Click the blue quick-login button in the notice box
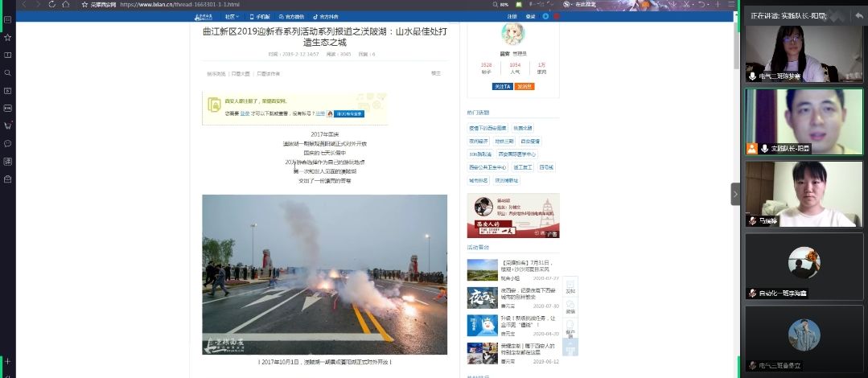Image resolution: width=868 pixels, height=378 pixels. 349,113
